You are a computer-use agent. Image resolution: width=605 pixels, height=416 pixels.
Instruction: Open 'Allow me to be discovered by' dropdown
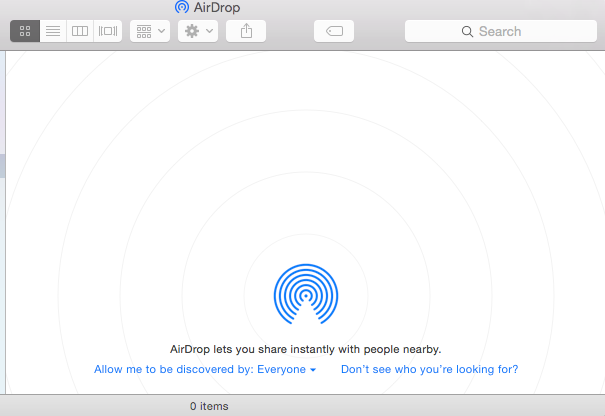tap(205, 369)
